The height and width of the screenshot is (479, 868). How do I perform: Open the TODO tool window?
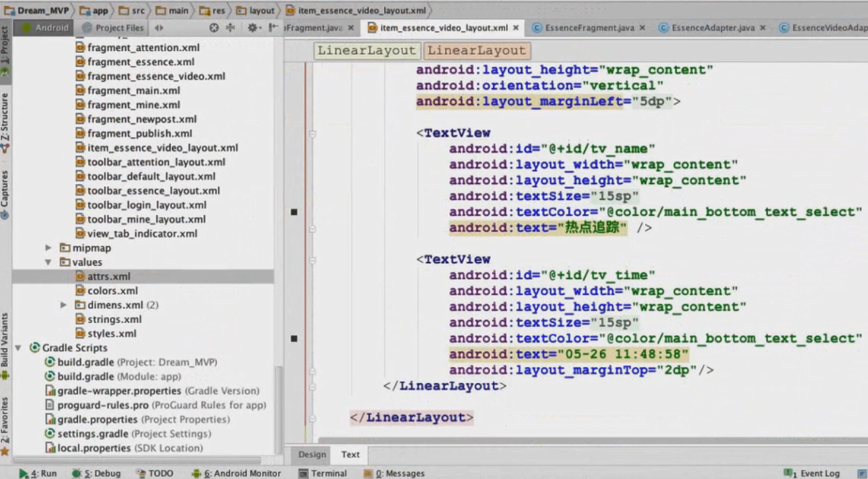point(155,473)
